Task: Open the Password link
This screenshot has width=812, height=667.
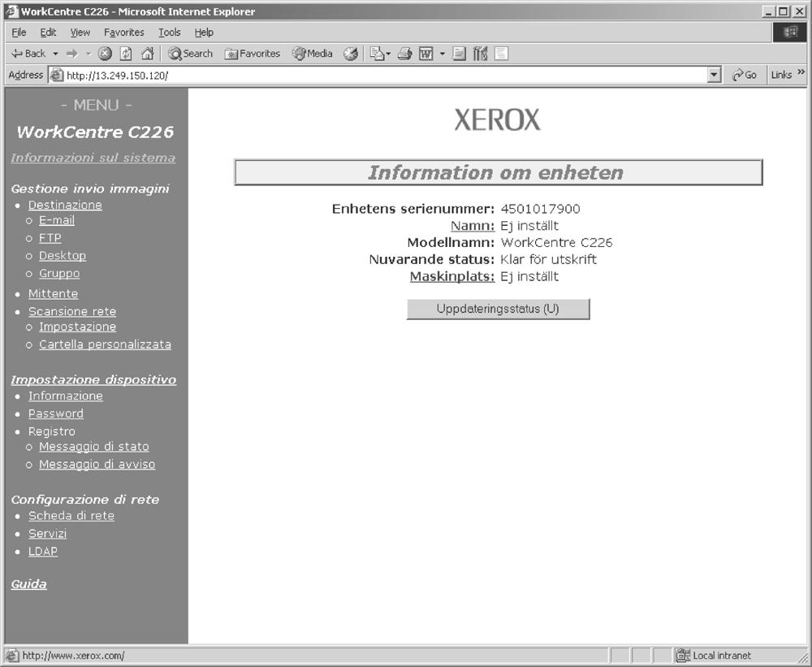Action: click(x=56, y=414)
